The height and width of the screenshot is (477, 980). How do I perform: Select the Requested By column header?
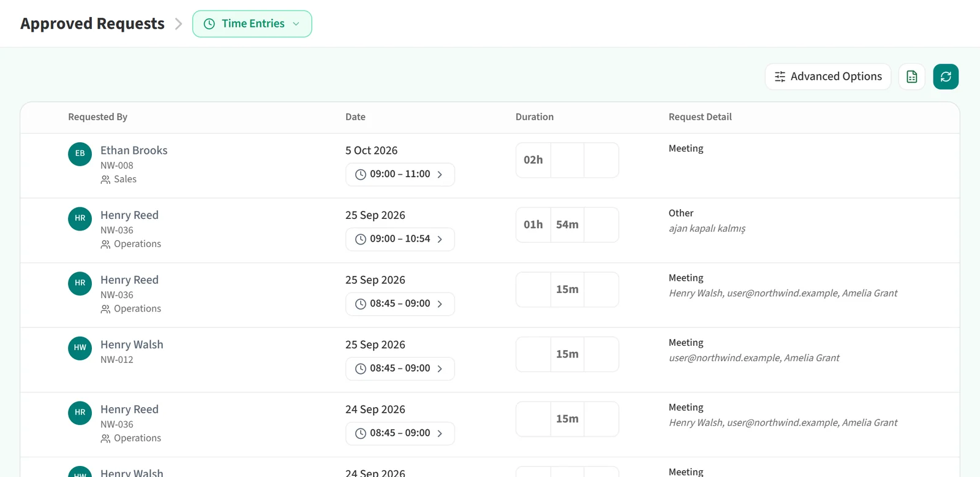[98, 117]
